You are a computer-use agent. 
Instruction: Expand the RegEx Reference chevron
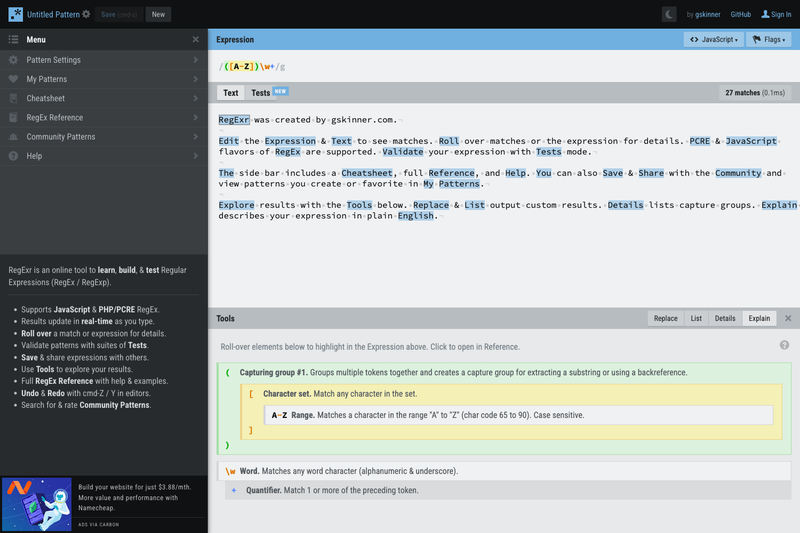click(x=195, y=117)
